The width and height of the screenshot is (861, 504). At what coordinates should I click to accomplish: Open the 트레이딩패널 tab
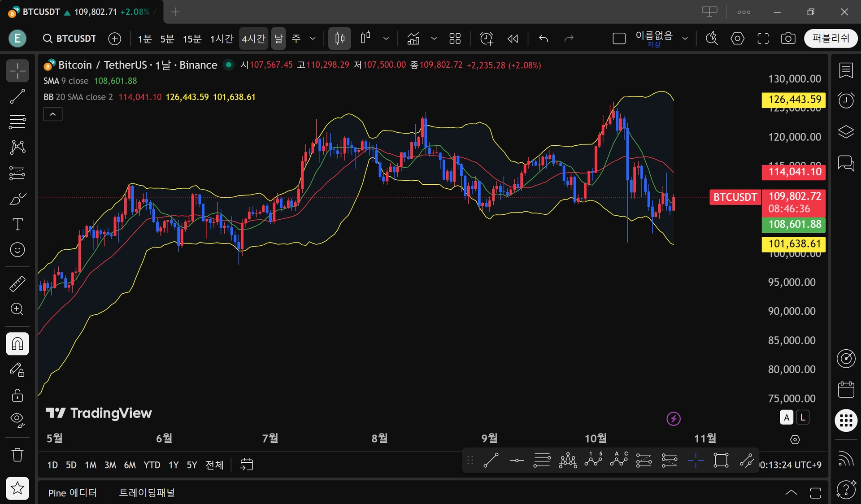click(147, 493)
